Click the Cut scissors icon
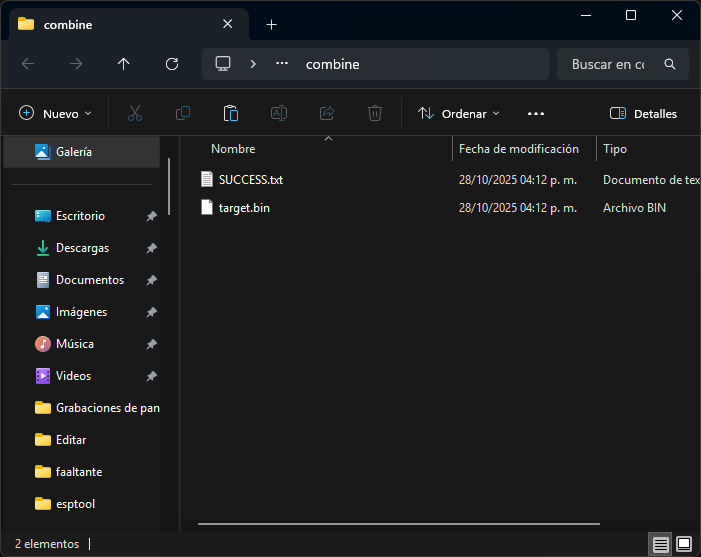Image resolution: width=701 pixels, height=557 pixels. (135, 114)
